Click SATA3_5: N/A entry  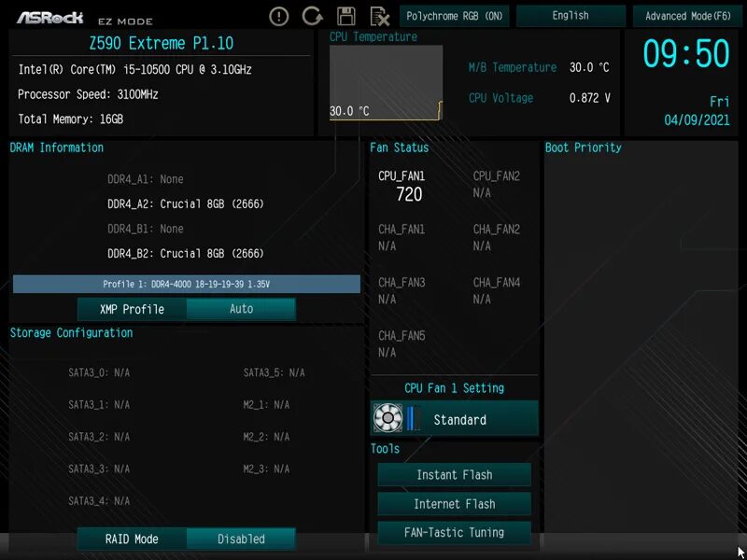(274, 372)
